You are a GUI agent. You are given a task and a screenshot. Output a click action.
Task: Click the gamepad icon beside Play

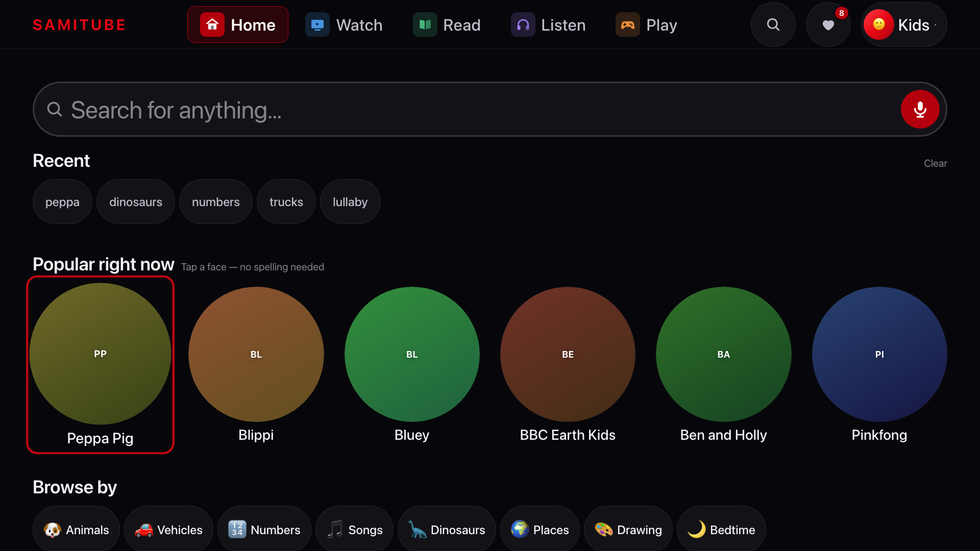pyautogui.click(x=628, y=24)
